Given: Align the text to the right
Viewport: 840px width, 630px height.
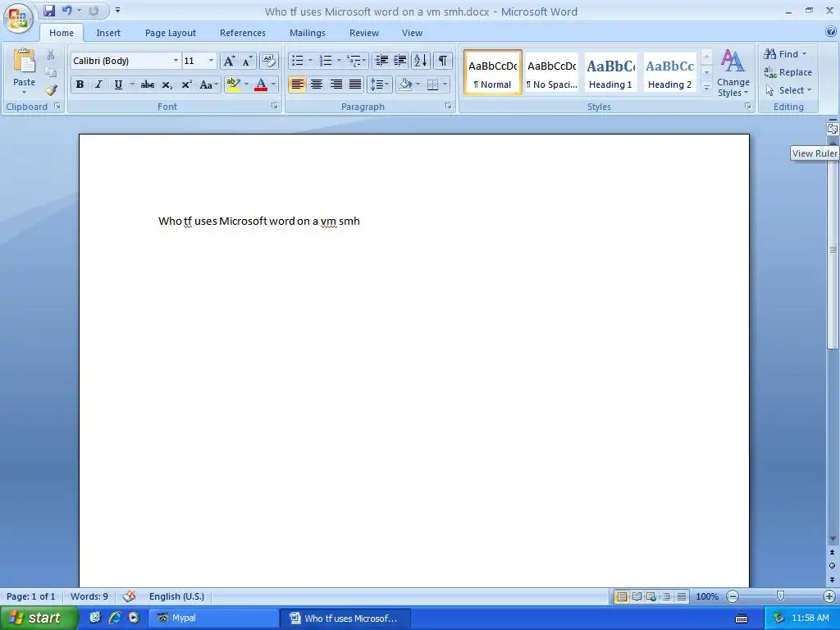Looking at the screenshot, I should point(336,84).
